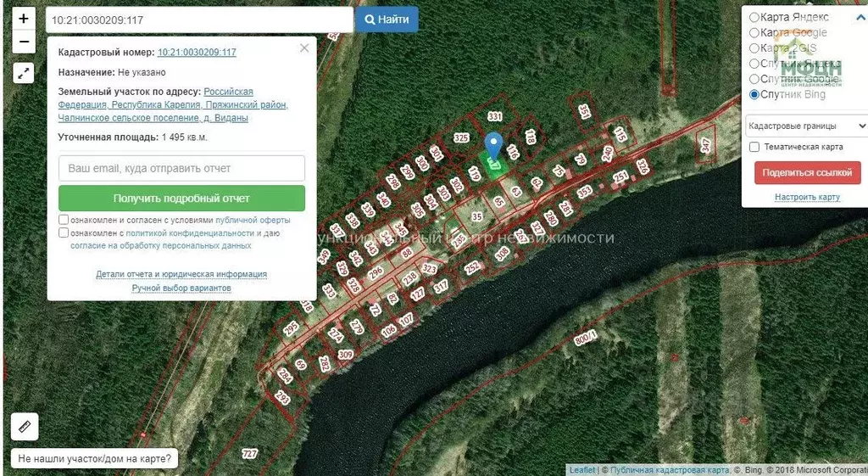This screenshot has height=476, width=868.
Task: Open Публичная кадастровая карта attribution link
Action: [x=670, y=470]
